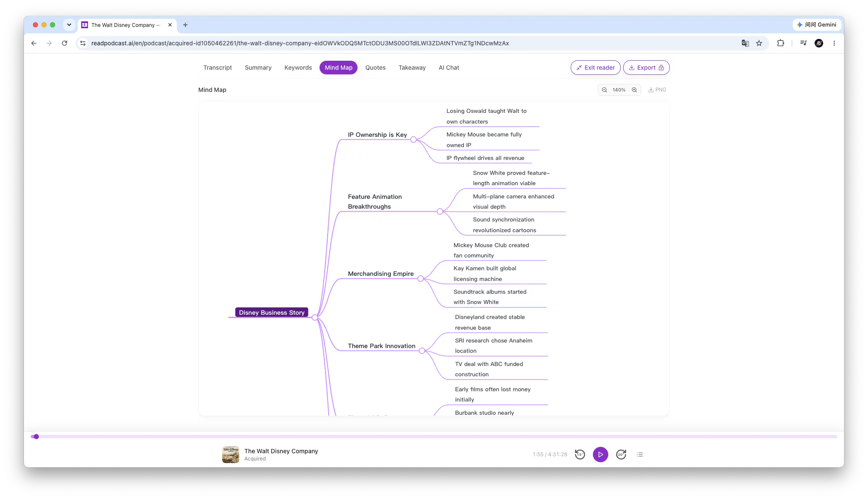Reload the current page

tap(65, 43)
